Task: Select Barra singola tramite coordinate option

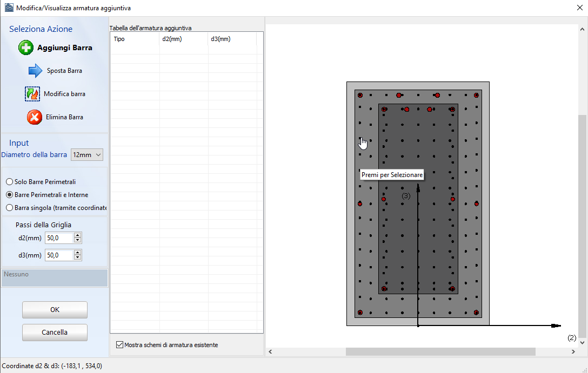Action: coord(9,208)
